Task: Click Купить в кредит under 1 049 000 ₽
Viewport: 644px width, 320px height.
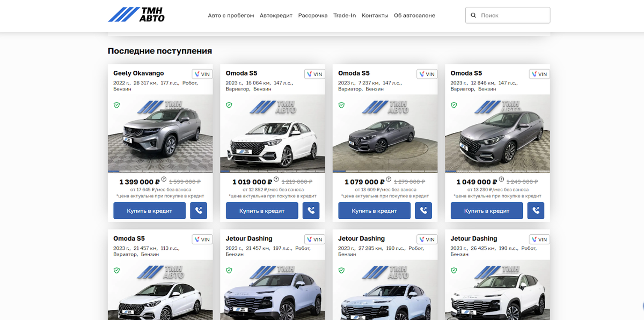Action: pyautogui.click(x=487, y=211)
